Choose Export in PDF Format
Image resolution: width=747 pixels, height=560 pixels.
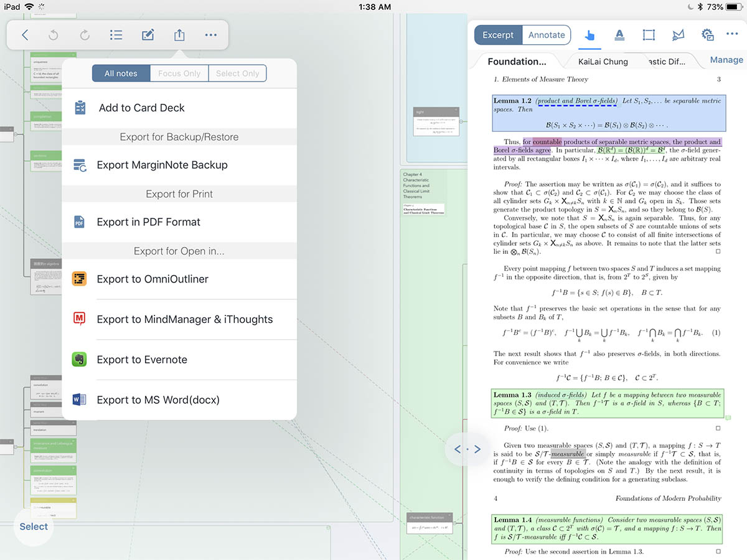click(179, 222)
